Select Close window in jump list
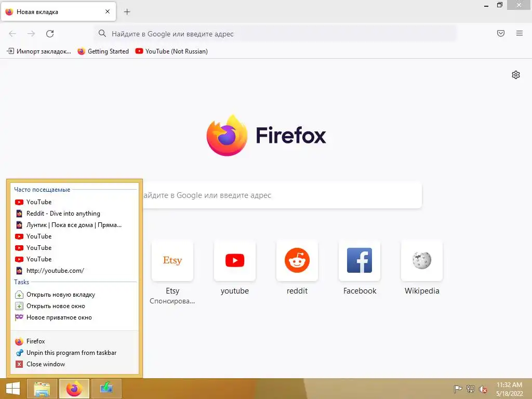The height and width of the screenshot is (399, 532). click(x=74, y=364)
